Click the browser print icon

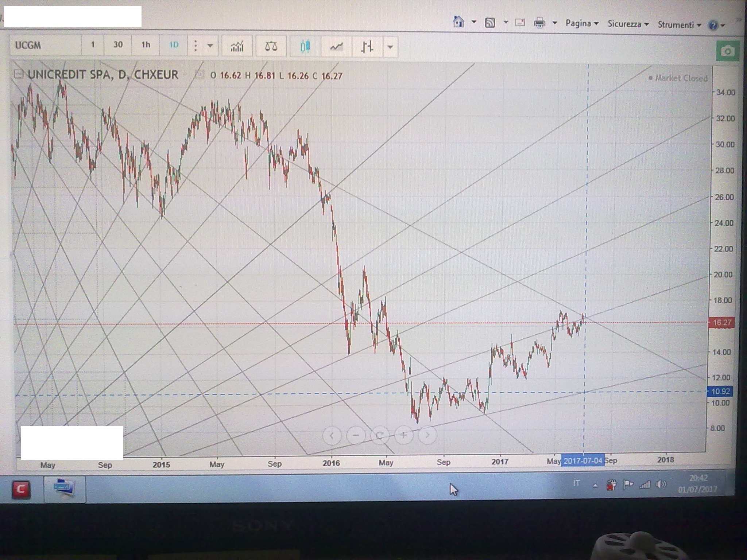(x=539, y=23)
